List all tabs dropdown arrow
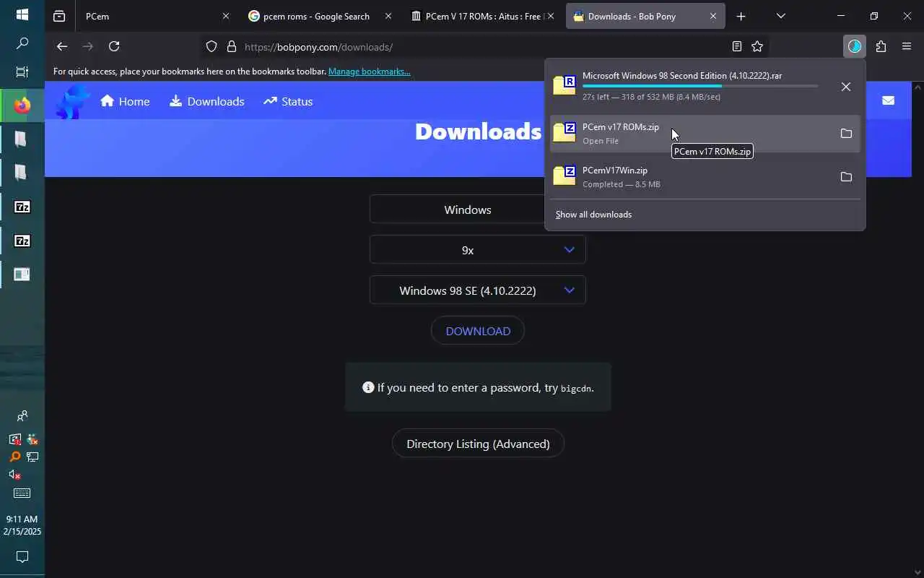 780,16
